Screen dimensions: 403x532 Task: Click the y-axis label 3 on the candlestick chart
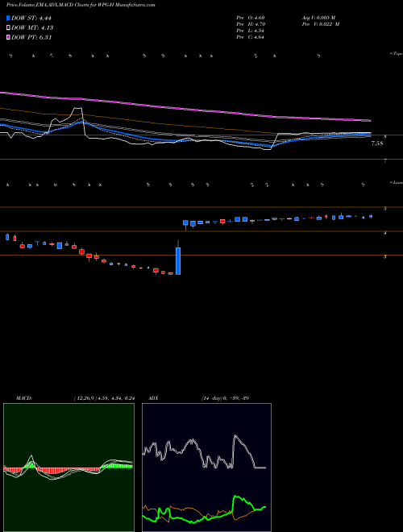pyautogui.click(x=385, y=257)
